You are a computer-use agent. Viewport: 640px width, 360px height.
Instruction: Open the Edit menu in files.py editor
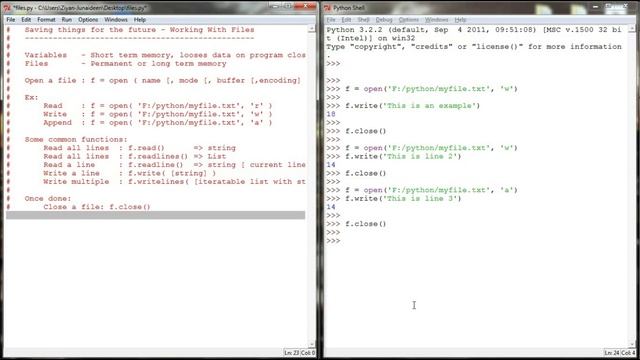pos(26,20)
